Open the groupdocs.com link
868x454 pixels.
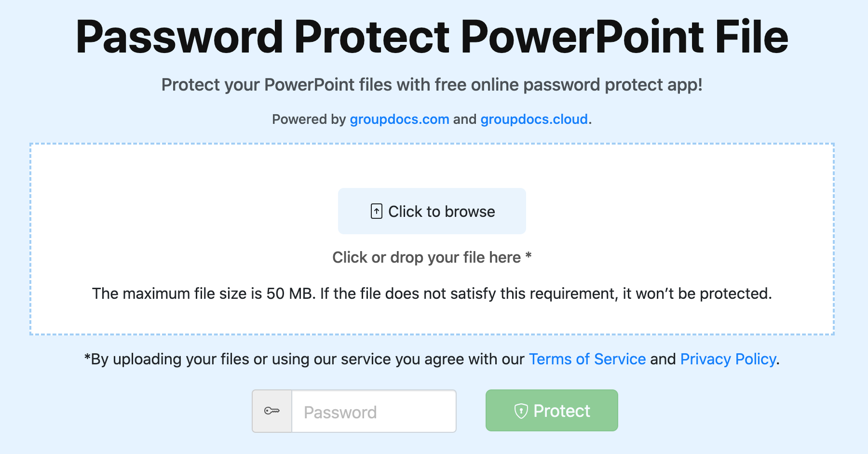[x=399, y=119]
